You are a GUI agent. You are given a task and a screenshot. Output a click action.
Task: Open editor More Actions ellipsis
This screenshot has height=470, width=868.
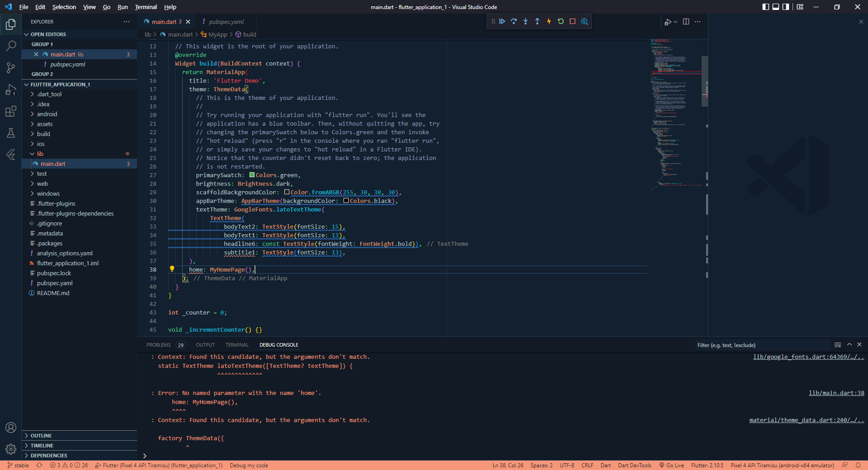pyautogui.click(x=698, y=22)
